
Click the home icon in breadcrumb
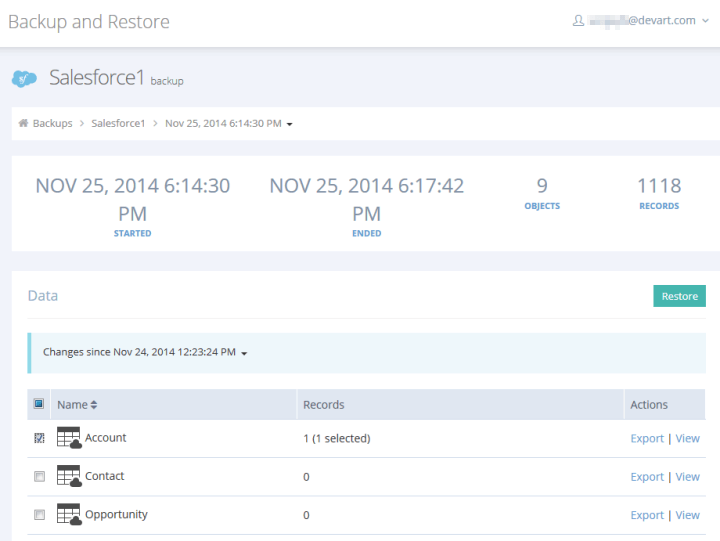click(23, 123)
